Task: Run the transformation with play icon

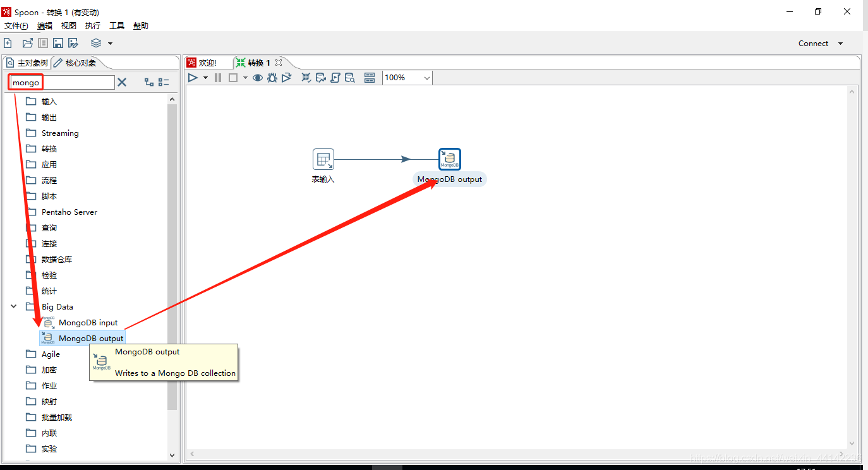Action: (193, 78)
